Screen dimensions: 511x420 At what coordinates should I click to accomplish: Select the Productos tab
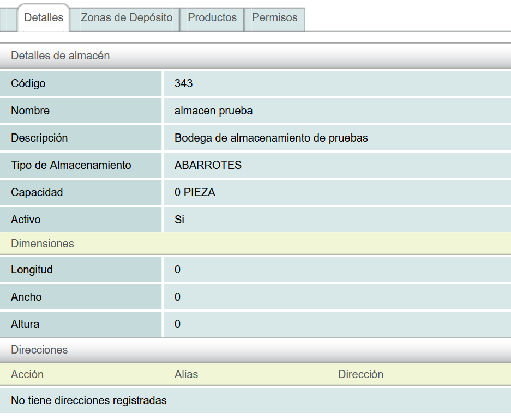pyautogui.click(x=212, y=18)
